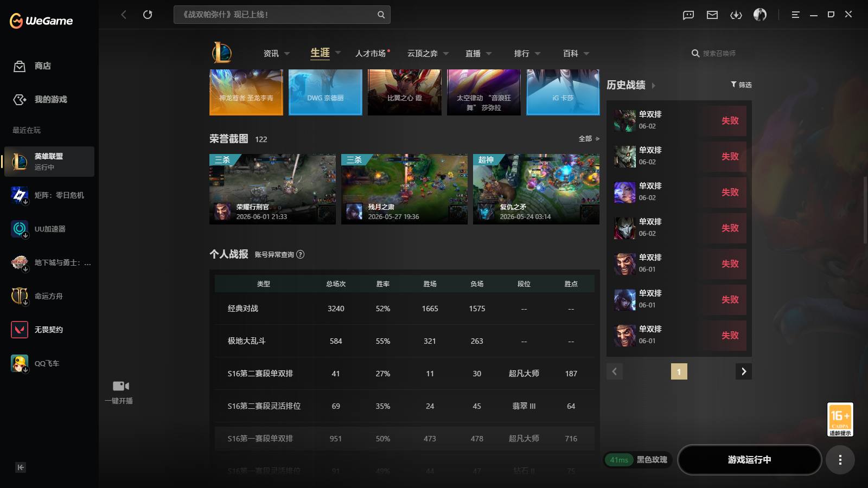The image size is (868, 488).
Task: Click the 搜索召唤师 search field
Action: click(719, 53)
